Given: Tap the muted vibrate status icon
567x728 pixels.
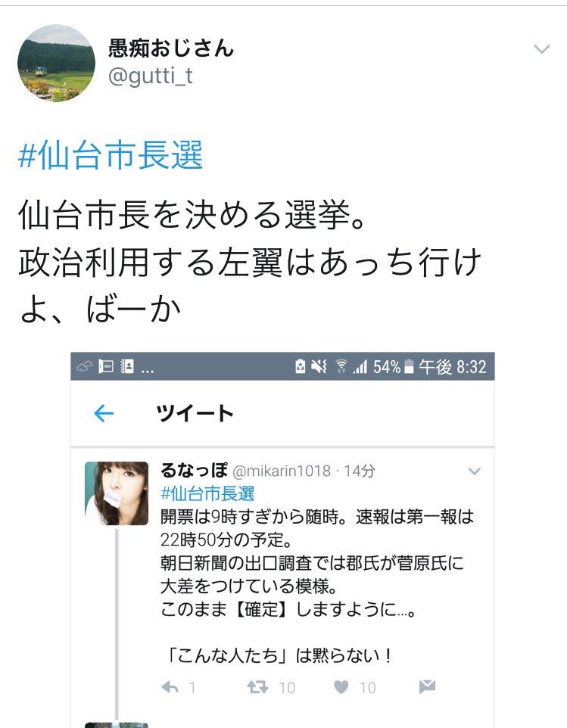Looking at the screenshot, I should [x=319, y=367].
